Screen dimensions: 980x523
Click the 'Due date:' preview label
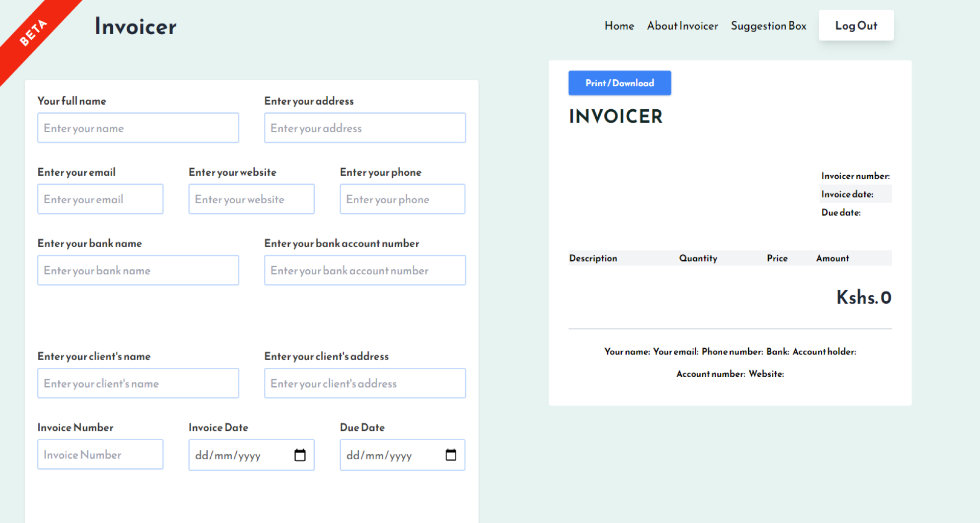(x=841, y=212)
